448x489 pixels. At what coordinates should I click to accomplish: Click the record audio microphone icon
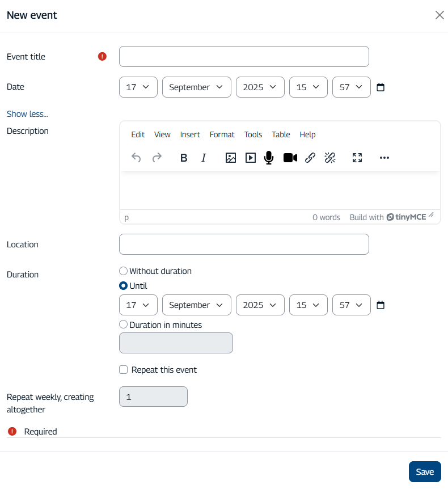[269, 158]
